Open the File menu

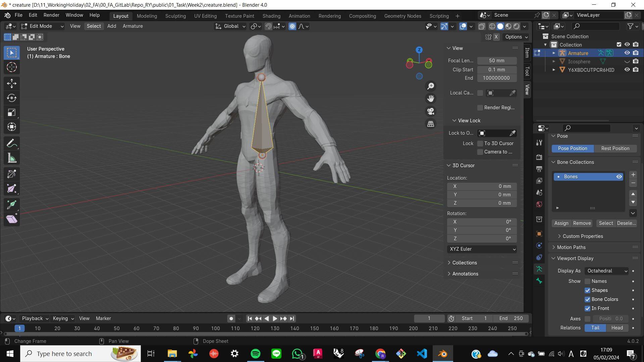coord(18,15)
